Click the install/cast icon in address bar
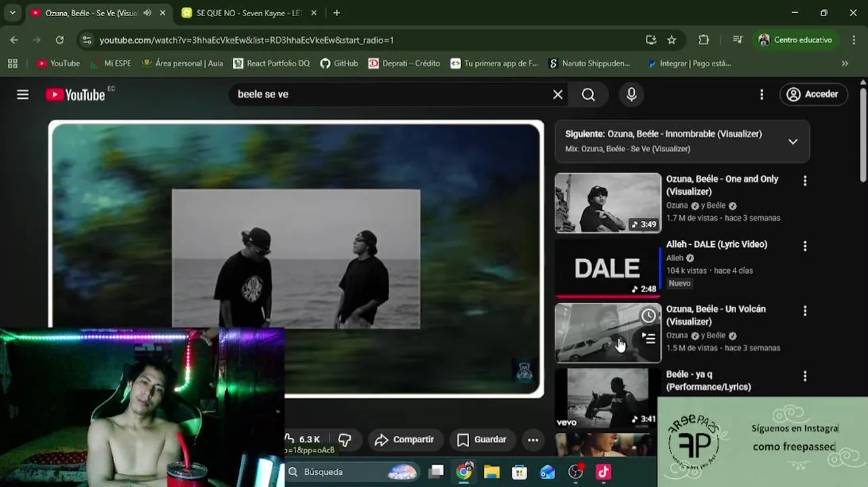This screenshot has width=868, height=487. [x=651, y=40]
